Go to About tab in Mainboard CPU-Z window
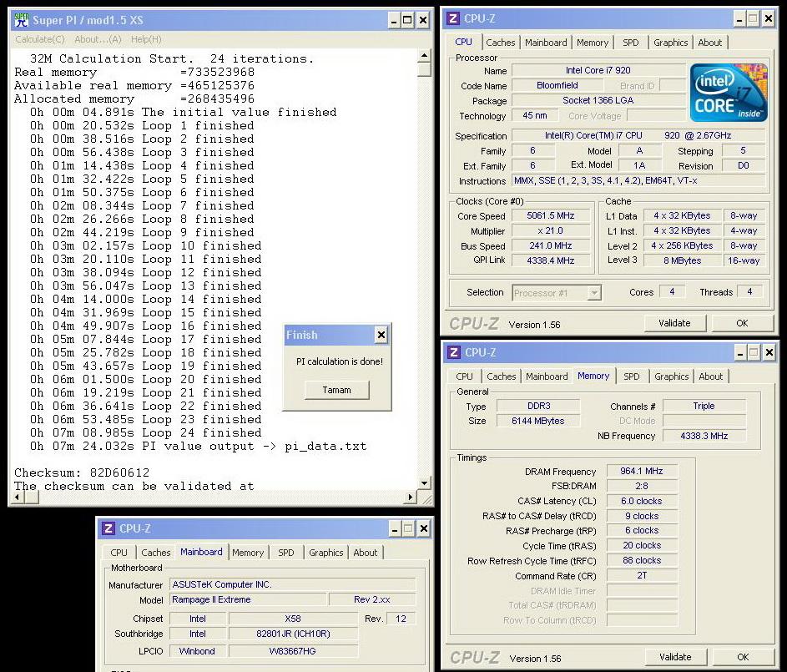This screenshot has width=787, height=672. (x=366, y=553)
